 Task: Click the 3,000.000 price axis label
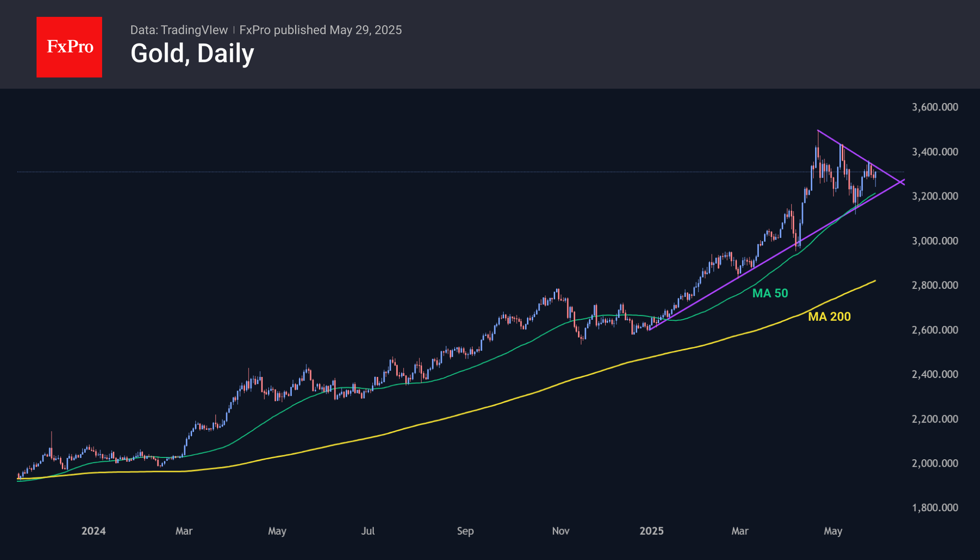click(x=935, y=241)
